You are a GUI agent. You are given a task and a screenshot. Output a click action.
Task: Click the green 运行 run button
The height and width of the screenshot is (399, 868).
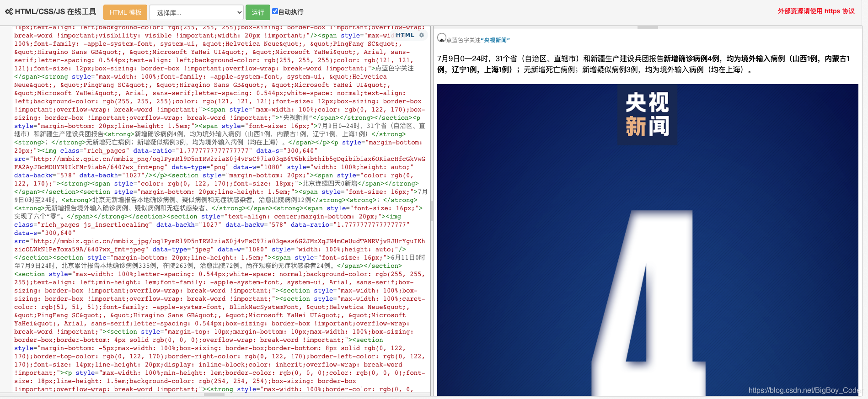coord(258,12)
